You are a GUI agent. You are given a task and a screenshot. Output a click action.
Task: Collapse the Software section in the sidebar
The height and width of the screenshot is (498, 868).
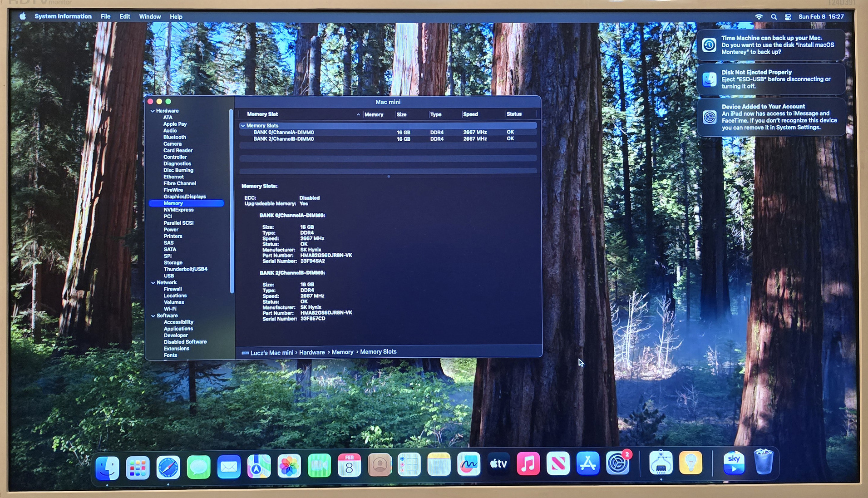153,316
